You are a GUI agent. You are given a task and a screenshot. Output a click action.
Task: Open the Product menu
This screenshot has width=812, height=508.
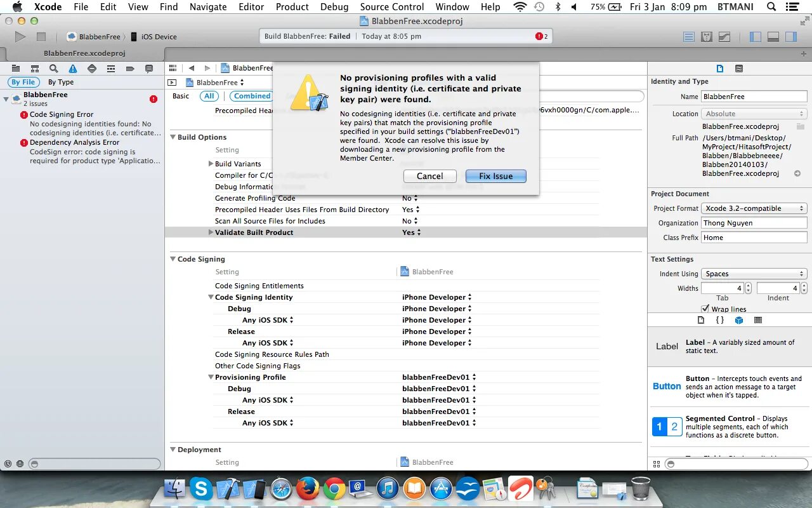pyautogui.click(x=292, y=7)
